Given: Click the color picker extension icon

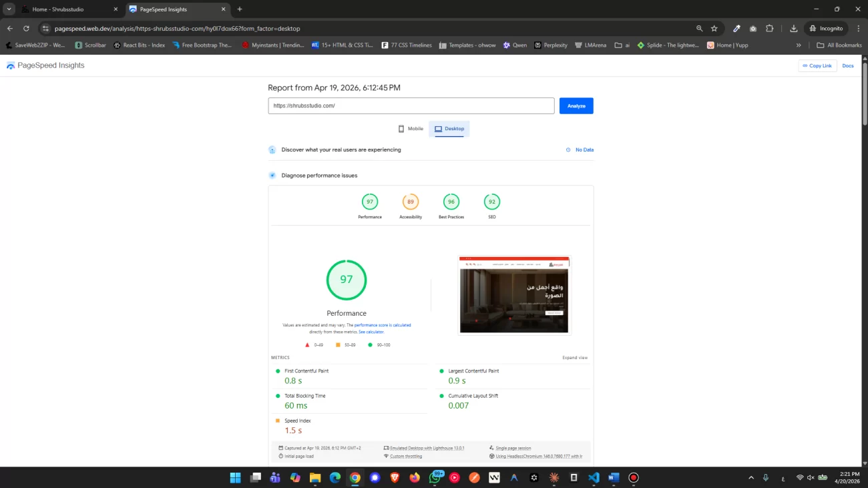Looking at the screenshot, I should [736, 29].
